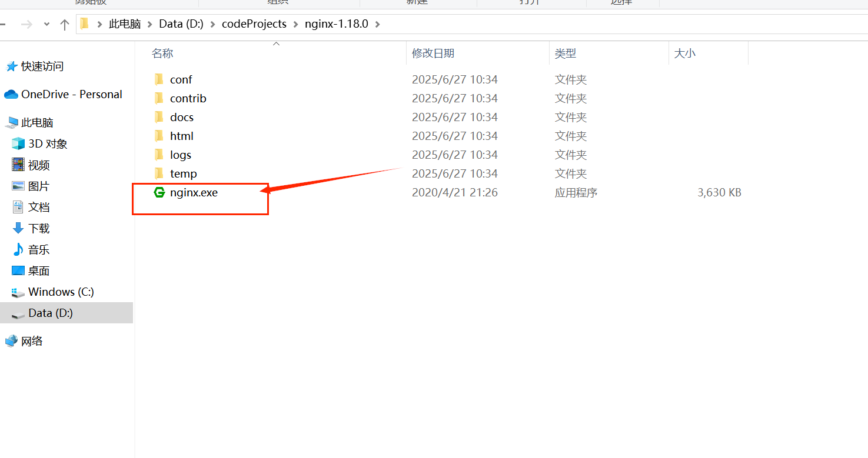The width and height of the screenshot is (868, 458).
Task: Click 文件夹 type in the contrib row
Action: click(571, 98)
